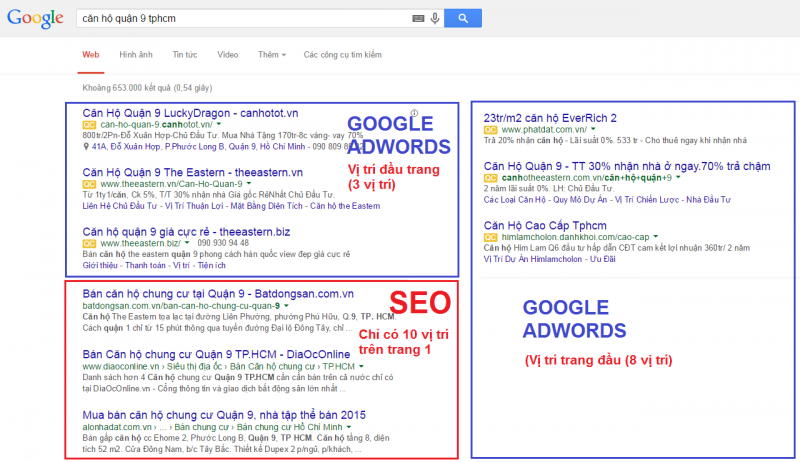
Task: Open the on-screen keyboard icon in search box
Action: click(x=418, y=18)
